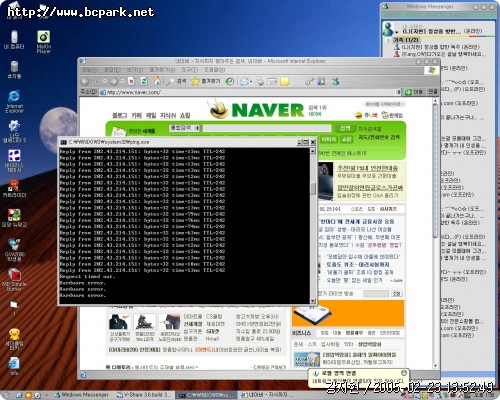
Task: Switch to V-Share 3.6 taskbar button
Action: (144, 395)
